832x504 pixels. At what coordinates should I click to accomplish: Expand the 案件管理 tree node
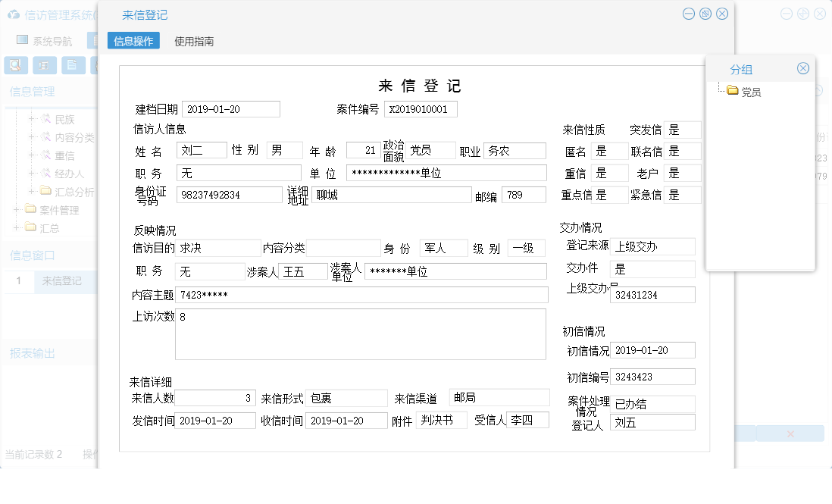(16, 210)
